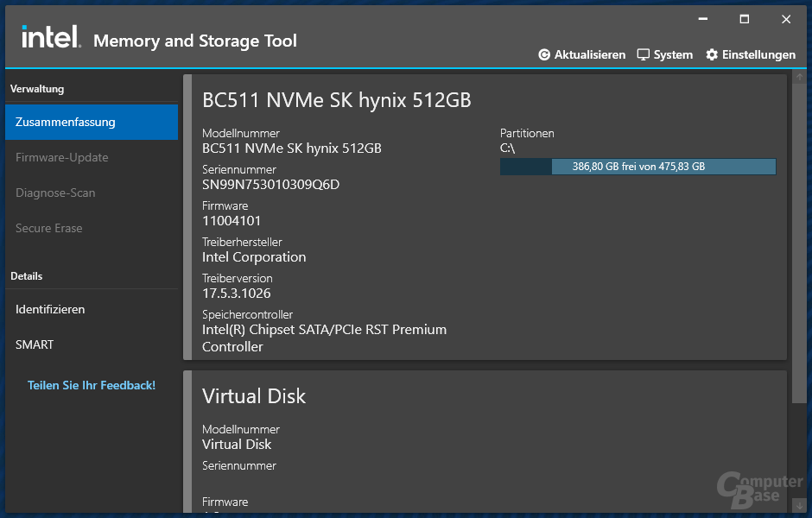Click the Einstellungen button label
The width and height of the screenshot is (812, 518).
click(758, 55)
